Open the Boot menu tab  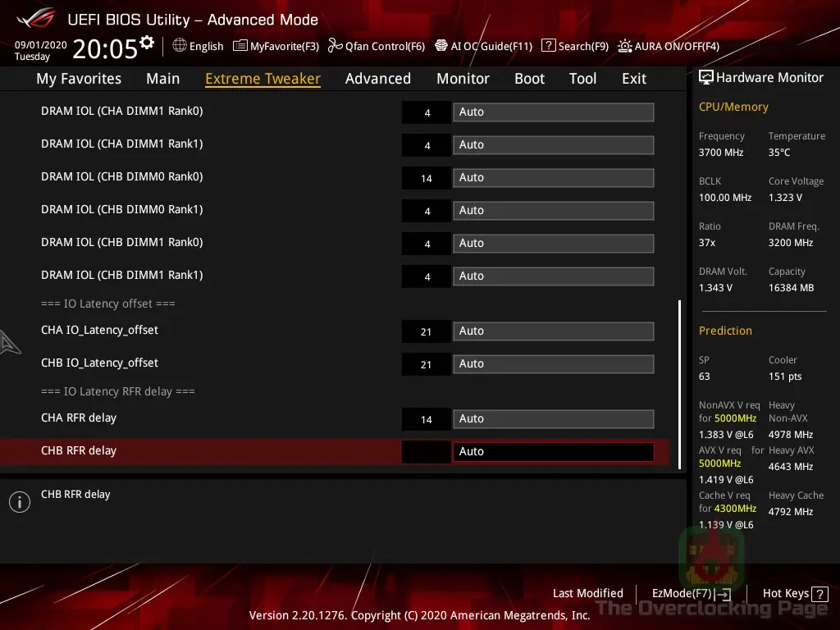(x=529, y=79)
